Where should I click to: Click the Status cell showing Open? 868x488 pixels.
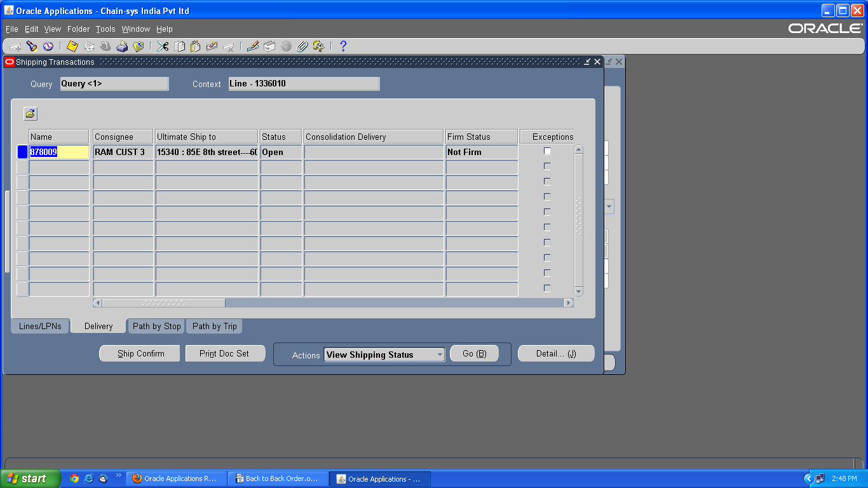[281, 152]
